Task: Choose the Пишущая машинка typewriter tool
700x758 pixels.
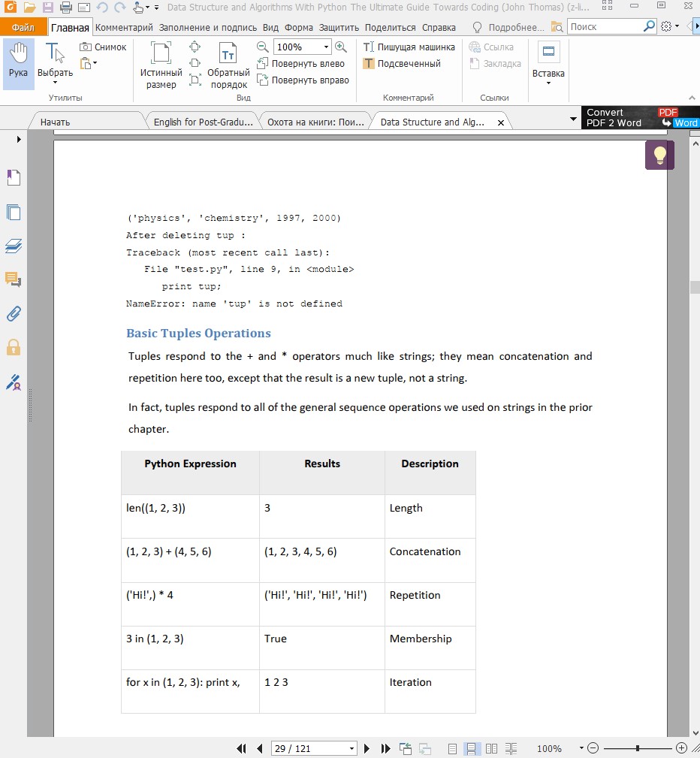Action: coord(409,47)
